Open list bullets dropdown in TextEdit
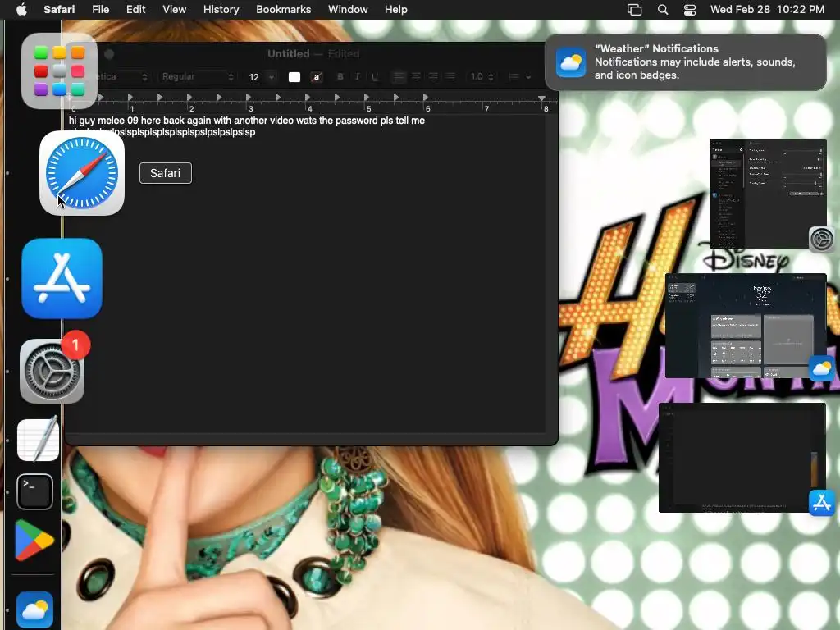This screenshot has height=630, width=840. (519, 76)
